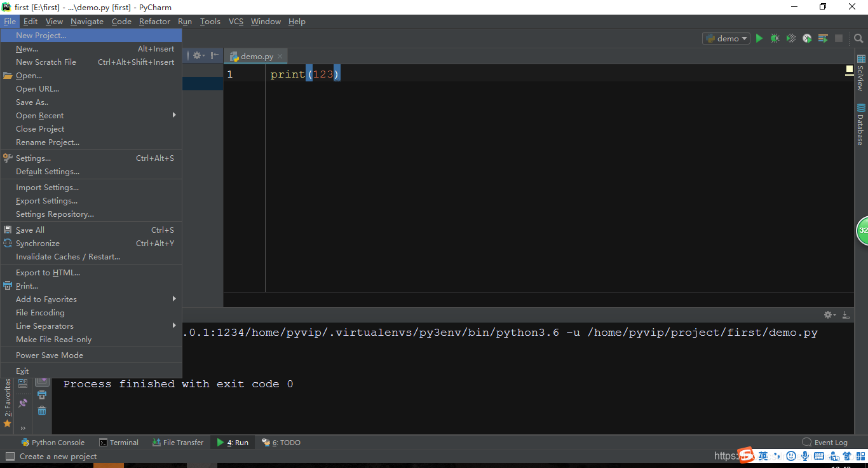Click the gray Stop square icon

pos(839,38)
